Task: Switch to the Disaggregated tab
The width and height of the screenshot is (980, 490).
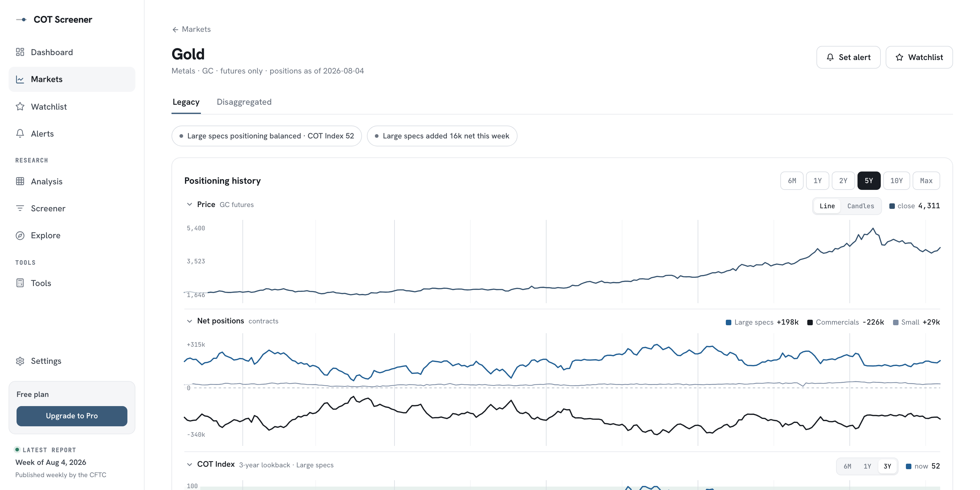Action: tap(244, 102)
